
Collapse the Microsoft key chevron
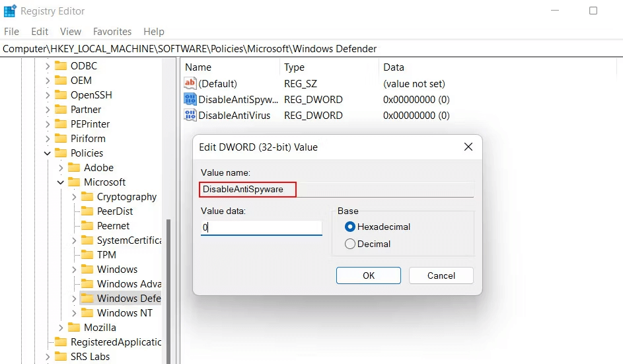pyautogui.click(x=60, y=182)
